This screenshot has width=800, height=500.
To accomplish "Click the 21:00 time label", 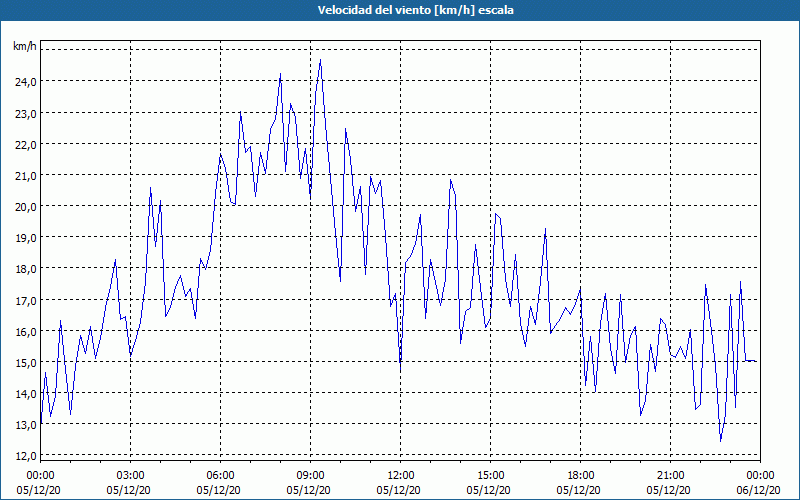I will click(x=670, y=476).
